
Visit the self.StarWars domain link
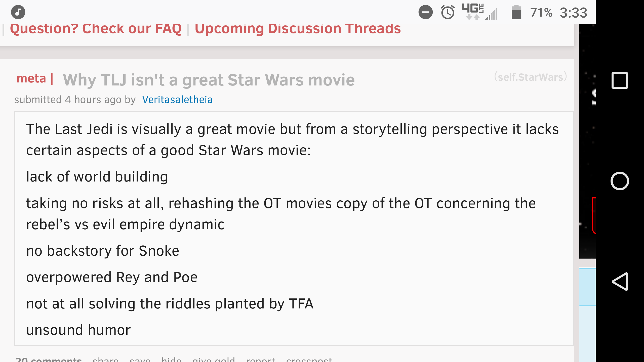point(531,77)
